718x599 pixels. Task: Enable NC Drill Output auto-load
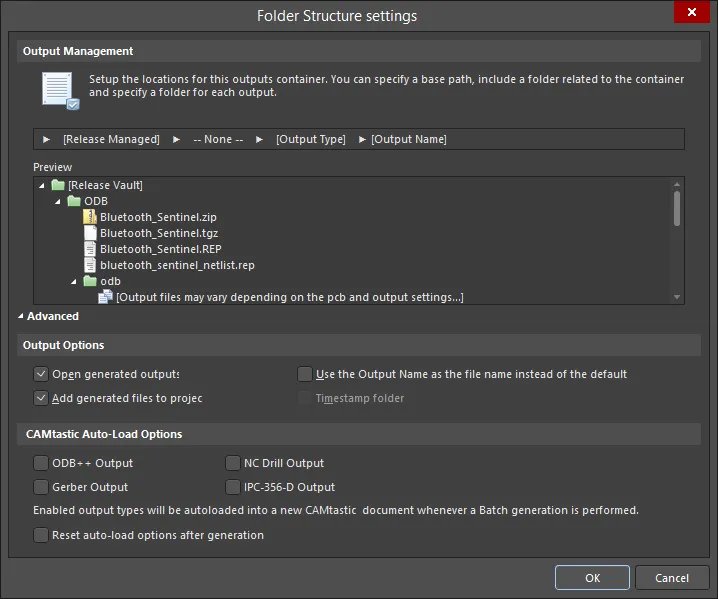pos(233,463)
